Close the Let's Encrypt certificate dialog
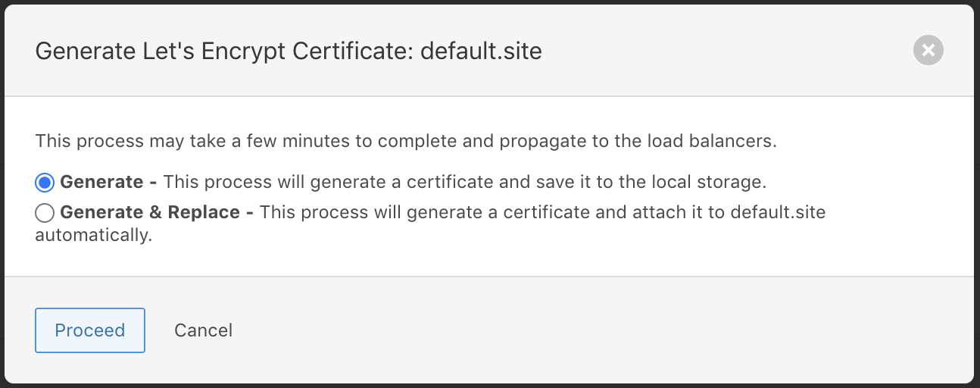Viewport: 980px width, 388px height. pyautogui.click(x=928, y=51)
